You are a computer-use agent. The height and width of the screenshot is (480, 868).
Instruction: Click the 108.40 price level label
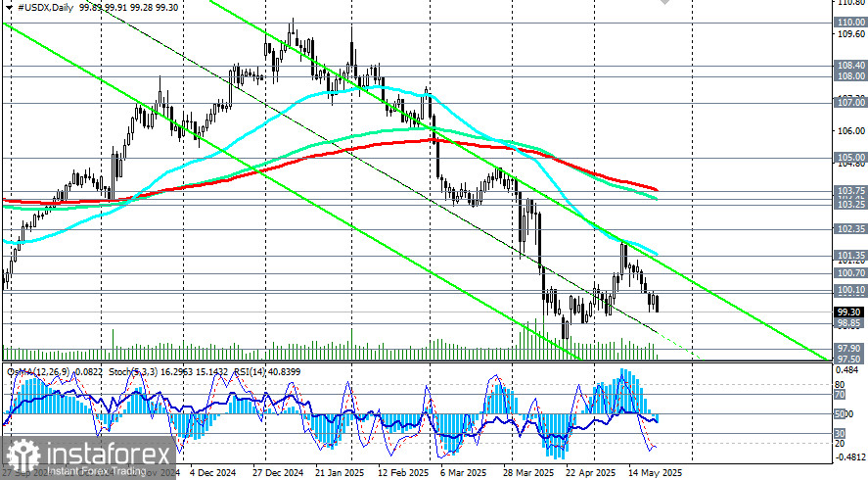[x=850, y=66]
